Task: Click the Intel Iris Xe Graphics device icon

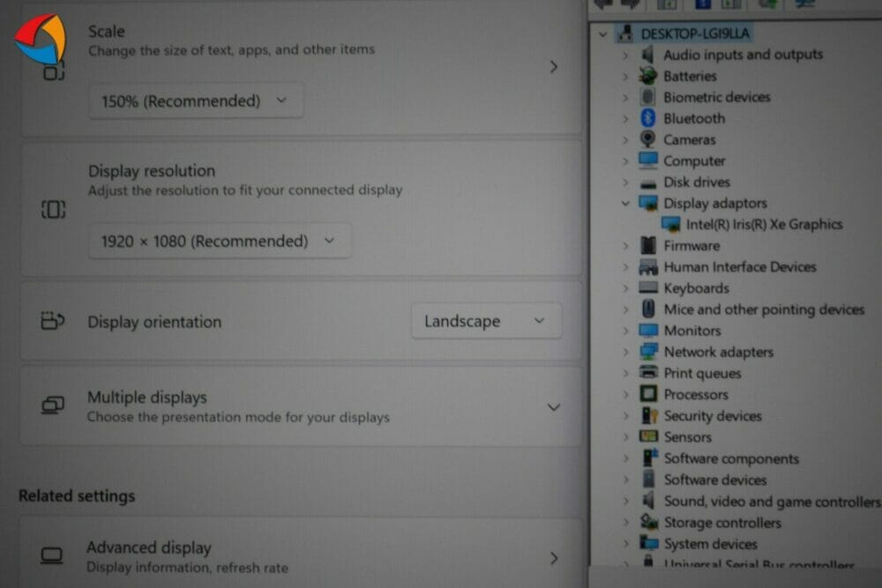Action: click(x=670, y=224)
